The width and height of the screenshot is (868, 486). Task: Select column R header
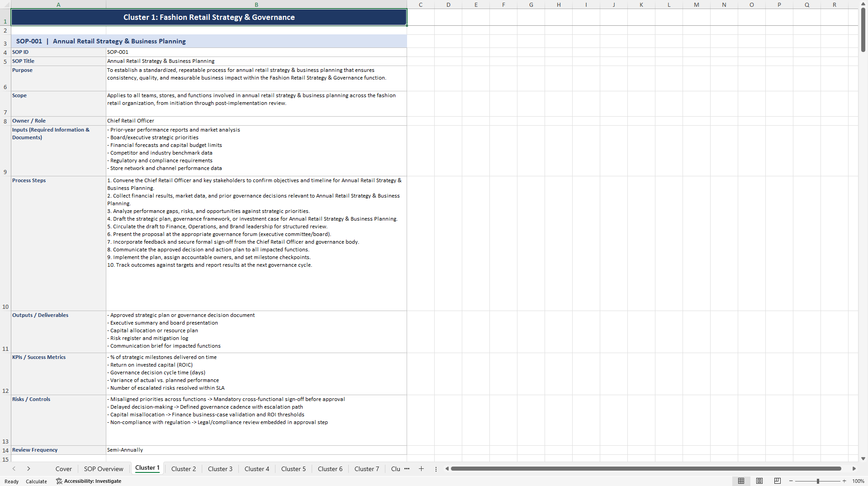tap(835, 5)
